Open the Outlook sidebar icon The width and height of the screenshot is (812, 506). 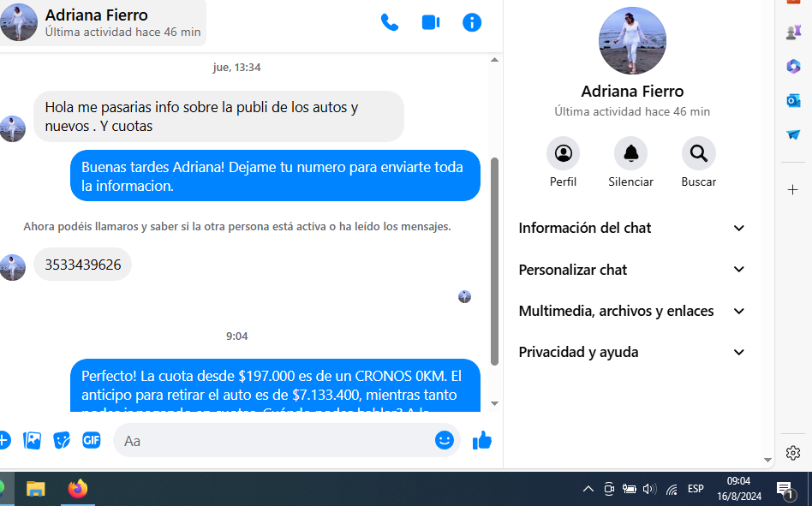pyautogui.click(x=793, y=100)
